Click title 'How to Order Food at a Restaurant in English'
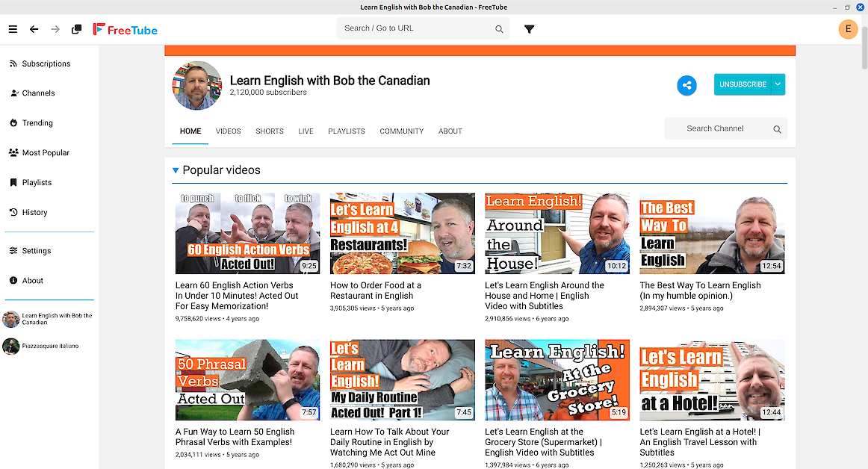Screen dimensions: 868x469 [376, 291]
